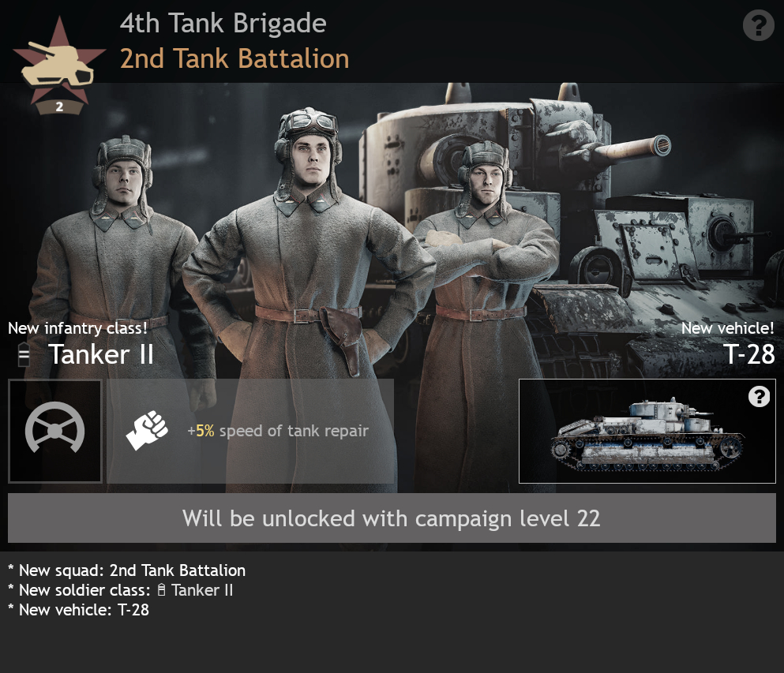This screenshot has width=784, height=673.
Task: Click the soldier class icon beside Tanker II in the list
Action: coord(161,590)
